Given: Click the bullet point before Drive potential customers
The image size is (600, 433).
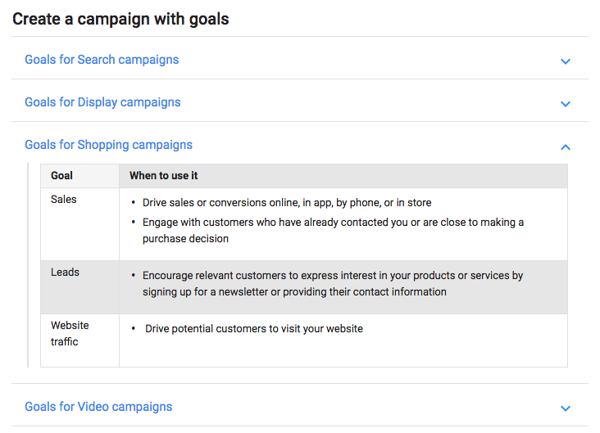Looking at the screenshot, I should [x=134, y=329].
